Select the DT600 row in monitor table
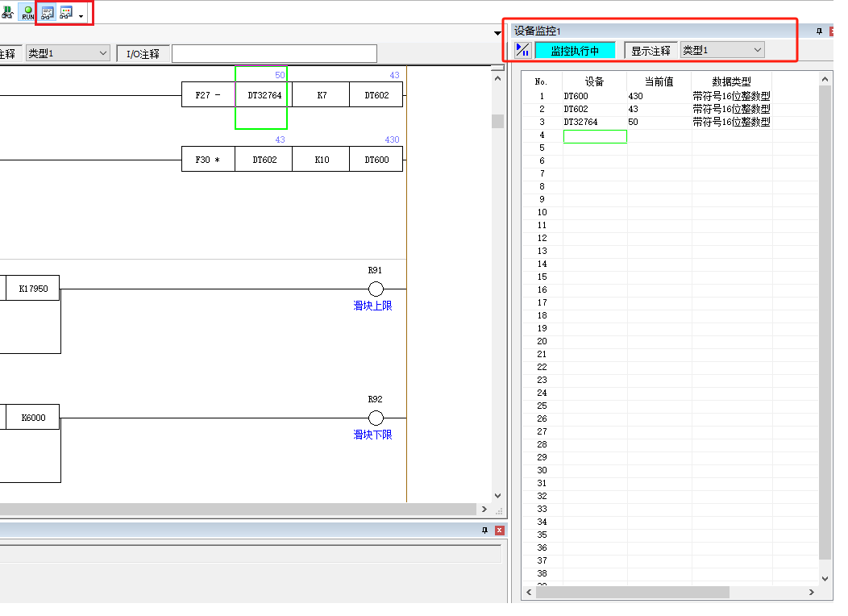 coord(594,96)
